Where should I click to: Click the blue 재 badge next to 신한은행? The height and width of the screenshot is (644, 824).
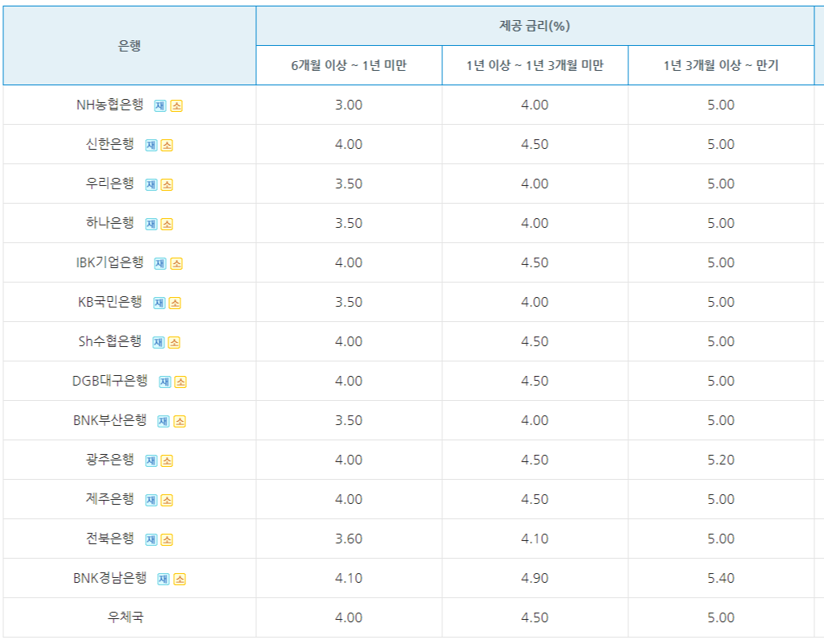[x=151, y=145]
